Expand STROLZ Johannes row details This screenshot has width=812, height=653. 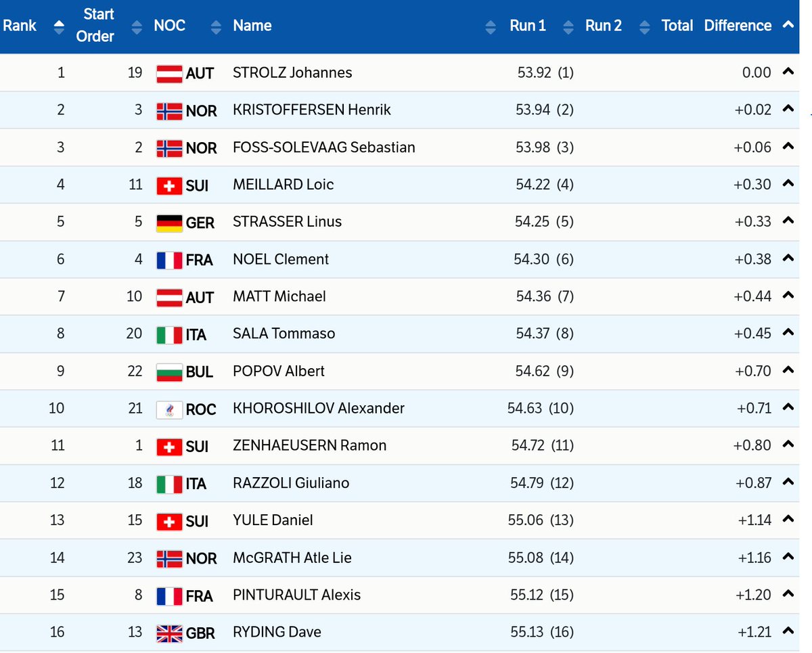tap(787, 72)
